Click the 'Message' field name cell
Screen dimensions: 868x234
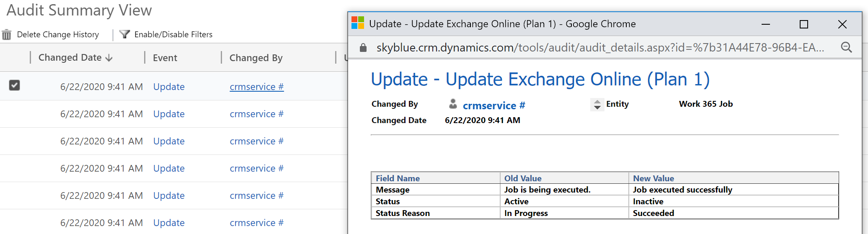[x=436, y=190]
